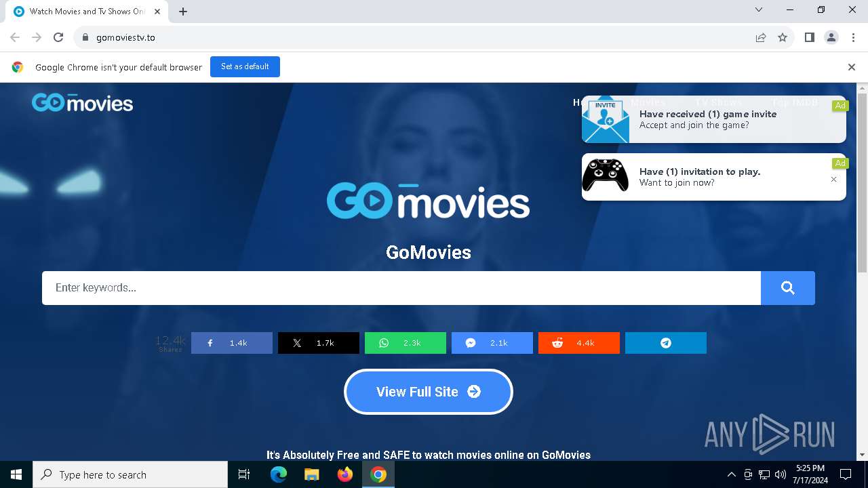Open network status tray icon
This screenshot has height=488, width=868.
pyautogui.click(x=764, y=474)
